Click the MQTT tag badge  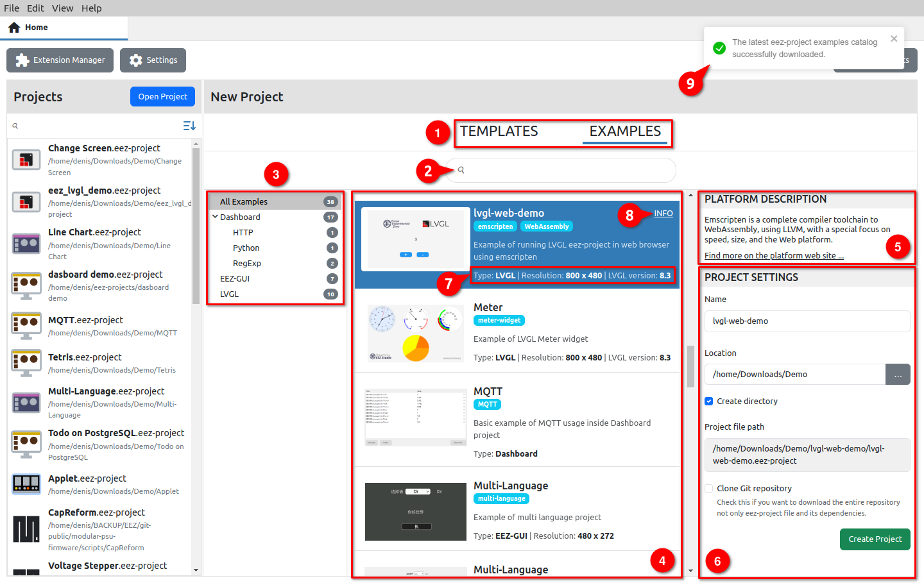coord(487,404)
